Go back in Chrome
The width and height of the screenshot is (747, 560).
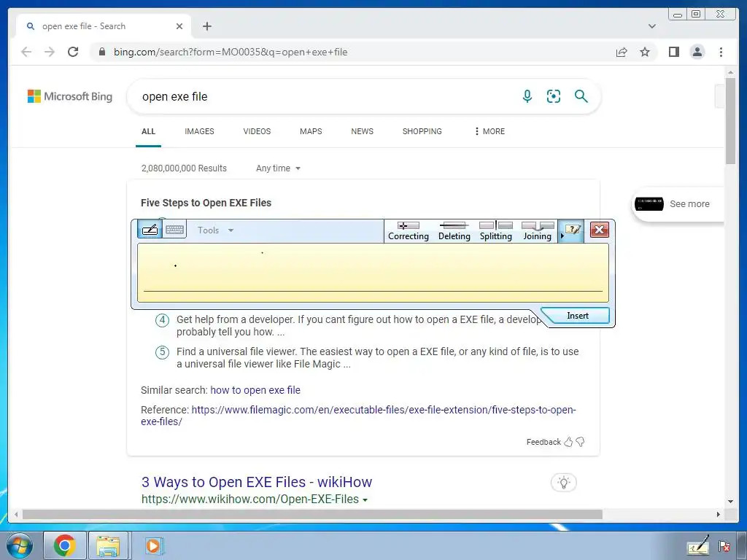pos(26,52)
